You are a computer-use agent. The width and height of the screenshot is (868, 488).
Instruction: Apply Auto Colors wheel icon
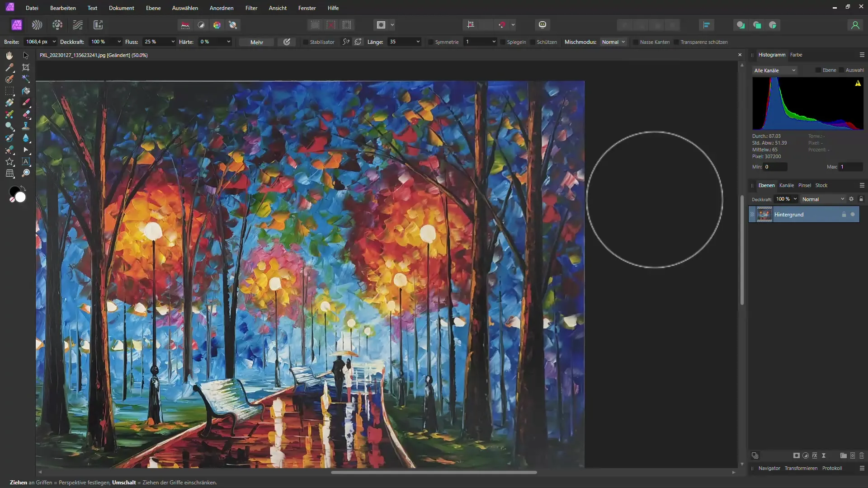(217, 25)
